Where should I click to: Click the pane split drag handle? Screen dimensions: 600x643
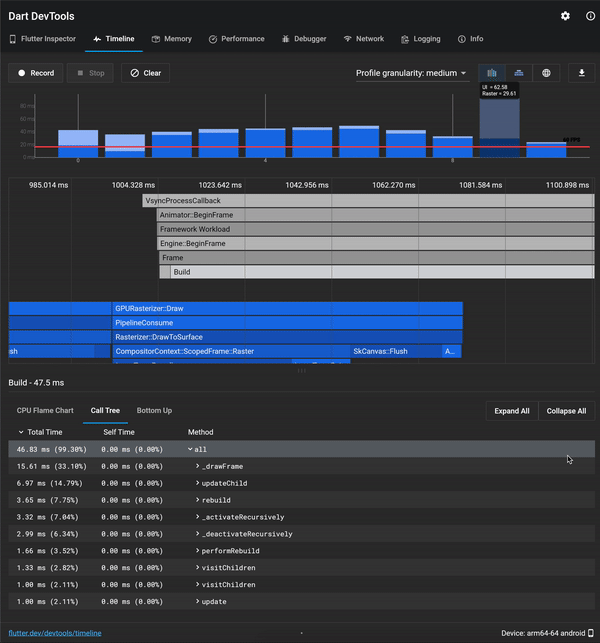[301, 371]
